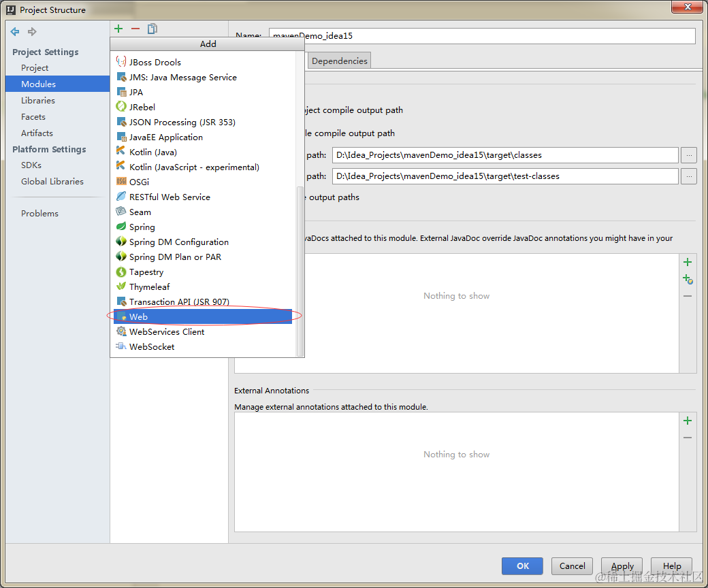Image resolution: width=708 pixels, height=588 pixels.
Task: Click the WebSocket icon
Action: [x=121, y=346]
